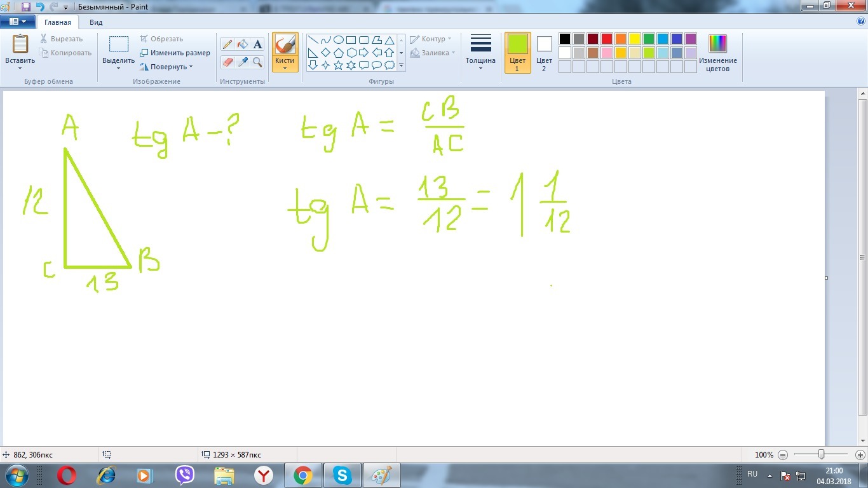The height and width of the screenshot is (488, 868).
Task: Choose the Rounded rectangular callout shape
Action: point(364,65)
